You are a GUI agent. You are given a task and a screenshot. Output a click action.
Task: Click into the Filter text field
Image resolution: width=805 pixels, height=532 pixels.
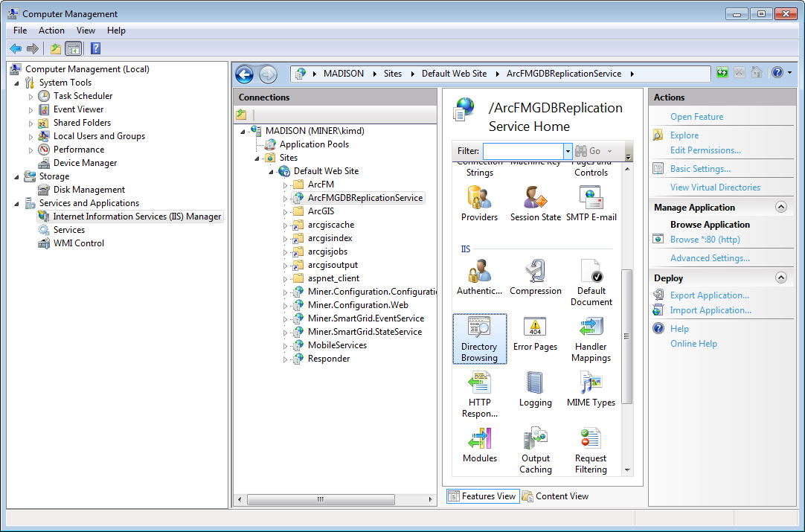click(523, 151)
